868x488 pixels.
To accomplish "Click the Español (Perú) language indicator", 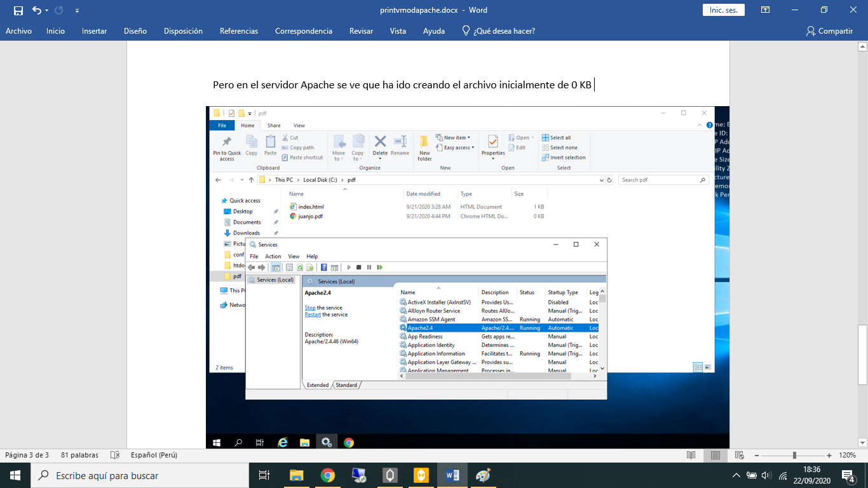I will tap(154, 455).
